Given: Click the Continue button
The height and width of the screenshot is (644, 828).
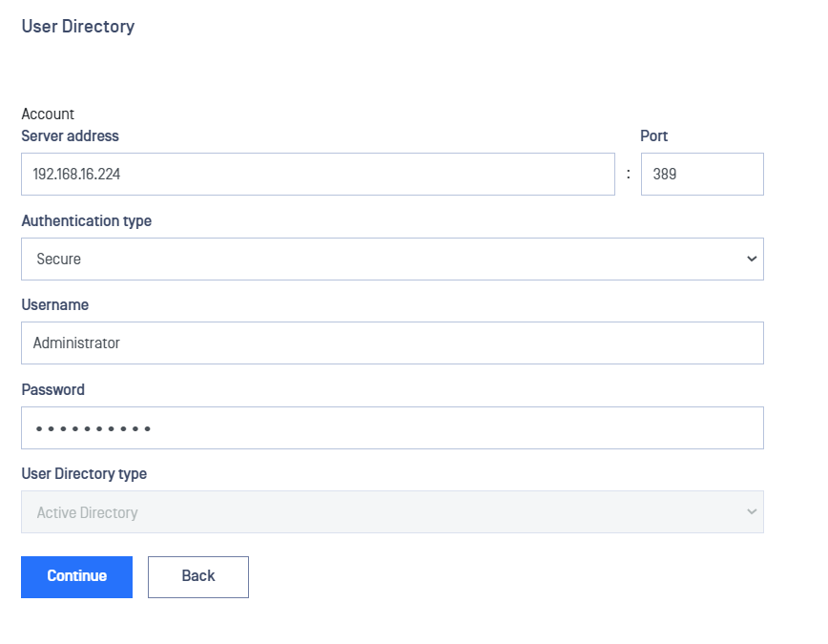Looking at the screenshot, I should pyautogui.click(x=76, y=576).
